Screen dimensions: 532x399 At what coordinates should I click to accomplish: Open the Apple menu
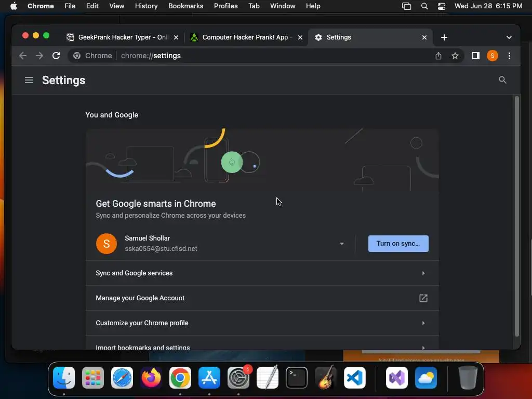(14, 6)
